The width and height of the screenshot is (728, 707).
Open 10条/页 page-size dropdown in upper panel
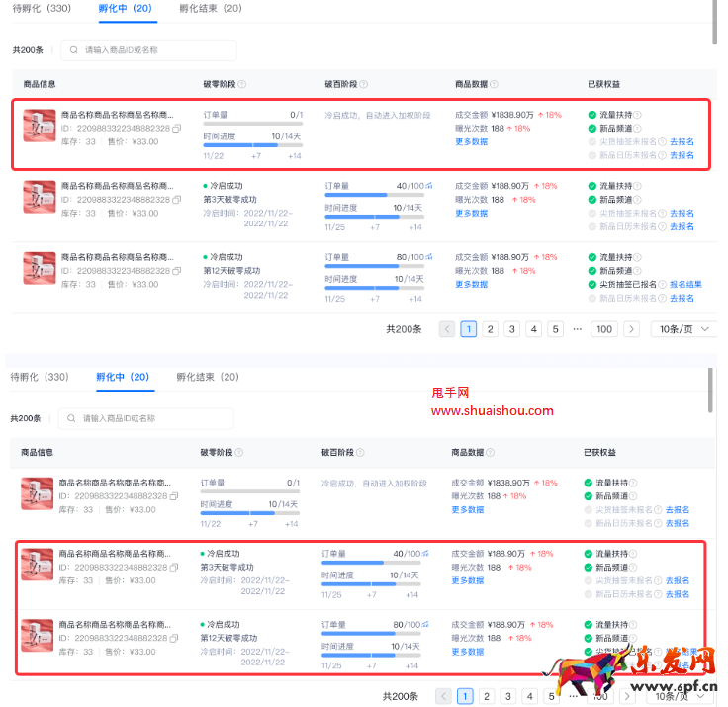[683, 329]
